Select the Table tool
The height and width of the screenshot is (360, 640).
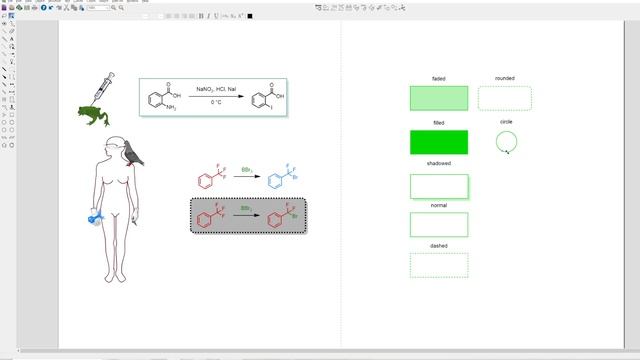click(x=4, y=99)
